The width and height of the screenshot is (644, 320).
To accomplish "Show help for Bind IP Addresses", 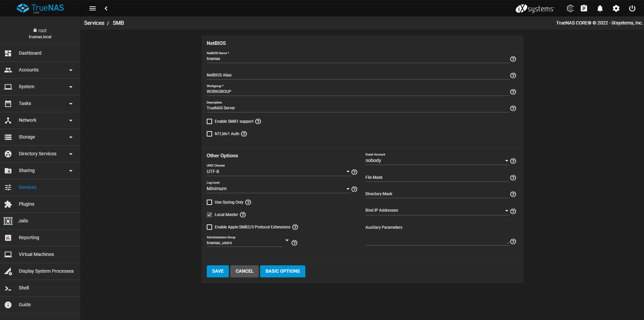I will [x=513, y=211].
